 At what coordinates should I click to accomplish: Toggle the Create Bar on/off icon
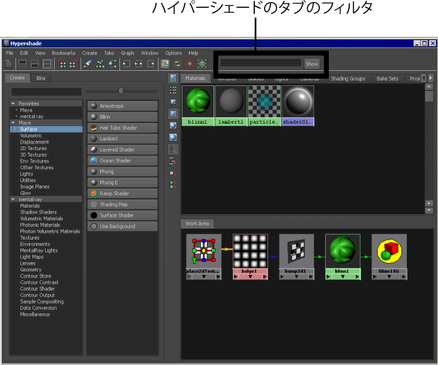[x=9, y=64]
